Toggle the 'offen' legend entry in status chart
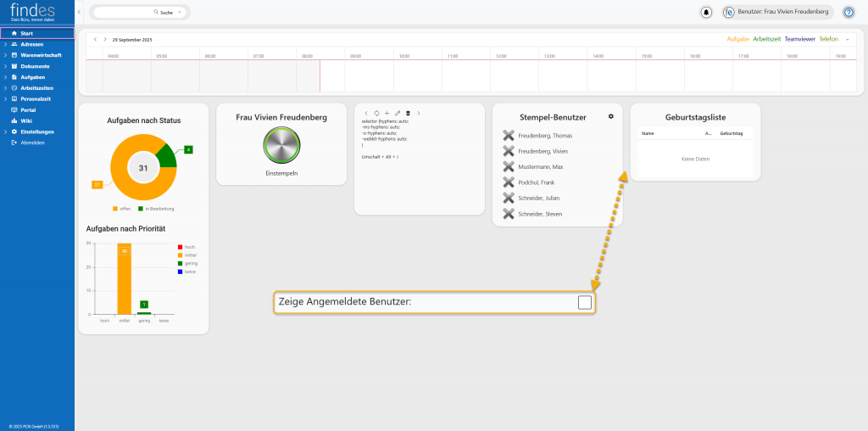The height and width of the screenshot is (431, 868). pyautogui.click(x=121, y=209)
